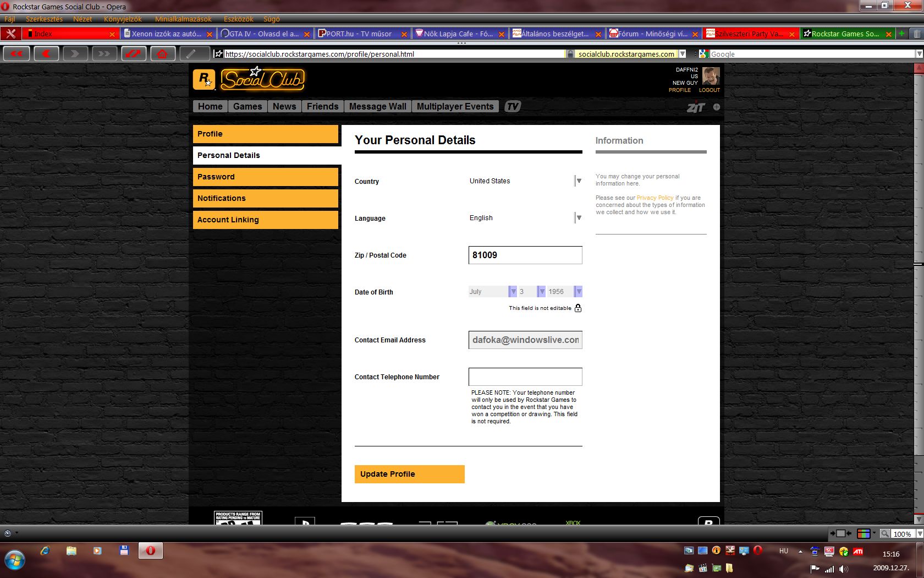Open the Home navigation item
Viewport: 924px width, 578px height.
pos(210,106)
